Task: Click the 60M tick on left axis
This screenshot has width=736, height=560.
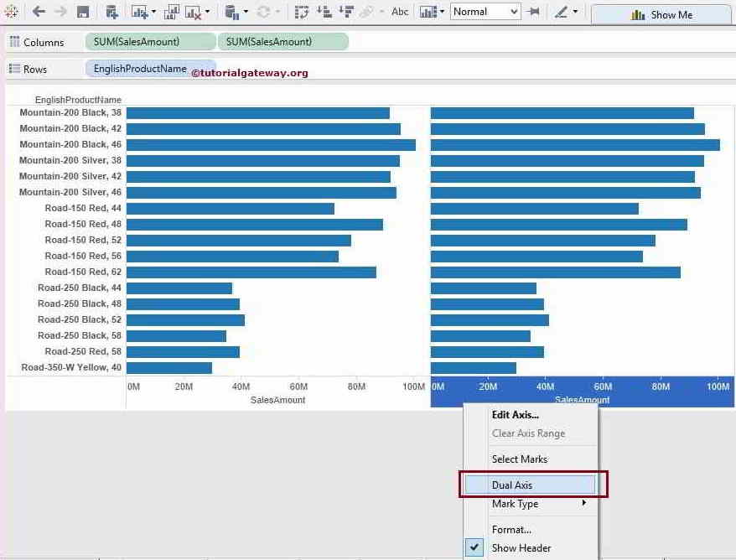Action: [x=298, y=386]
